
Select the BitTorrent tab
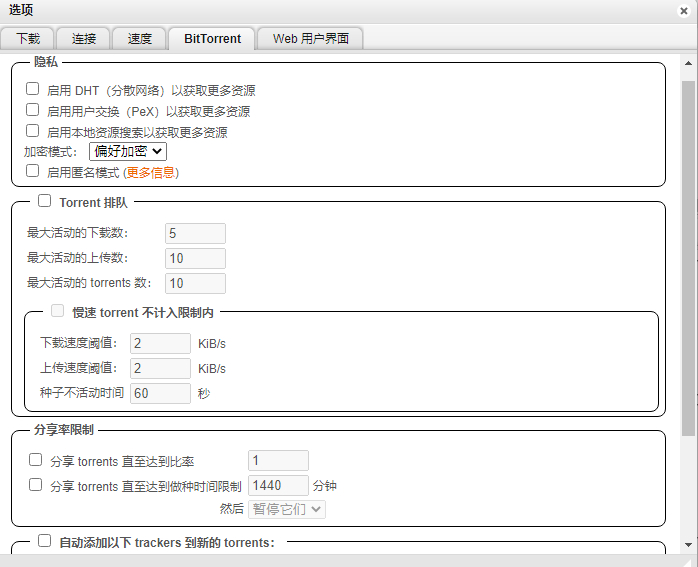(x=212, y=39)
